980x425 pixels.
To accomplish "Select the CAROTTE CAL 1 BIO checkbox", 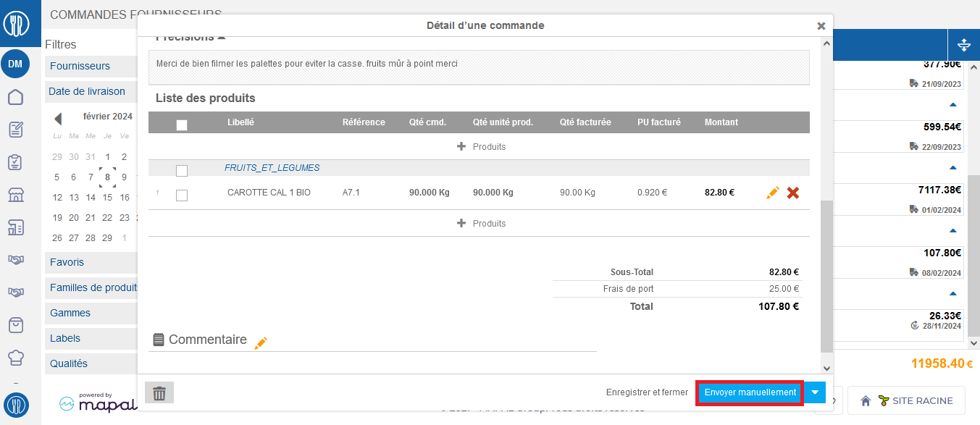I will [x=182, y=195].
